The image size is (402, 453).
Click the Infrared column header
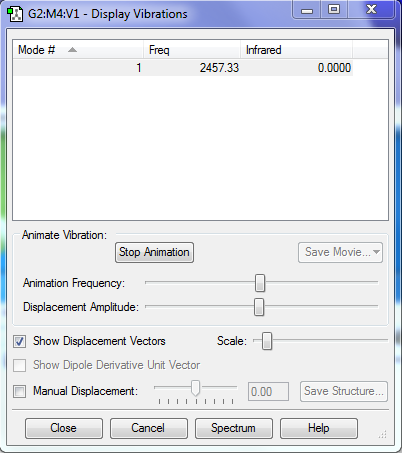click(296, 50)
